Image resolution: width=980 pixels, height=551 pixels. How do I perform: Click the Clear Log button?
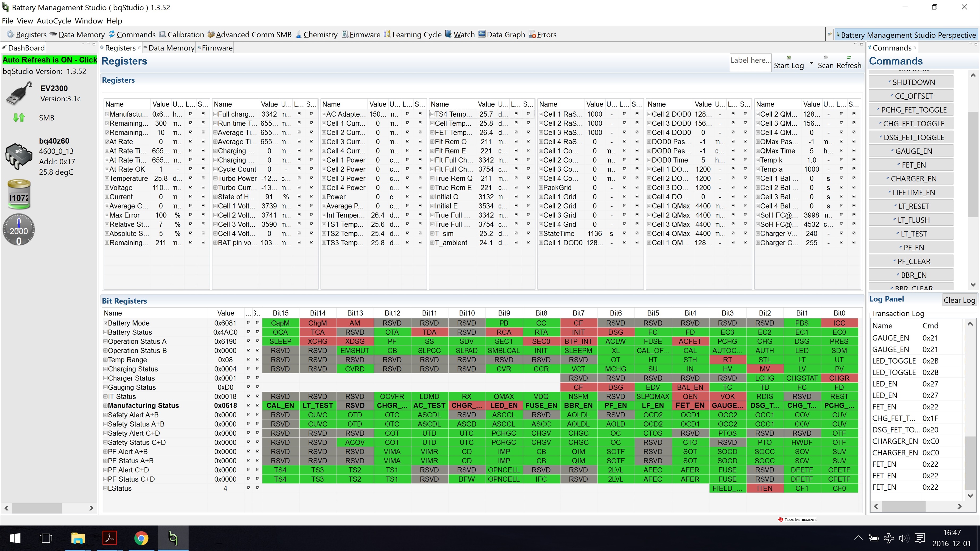[959, 300]
